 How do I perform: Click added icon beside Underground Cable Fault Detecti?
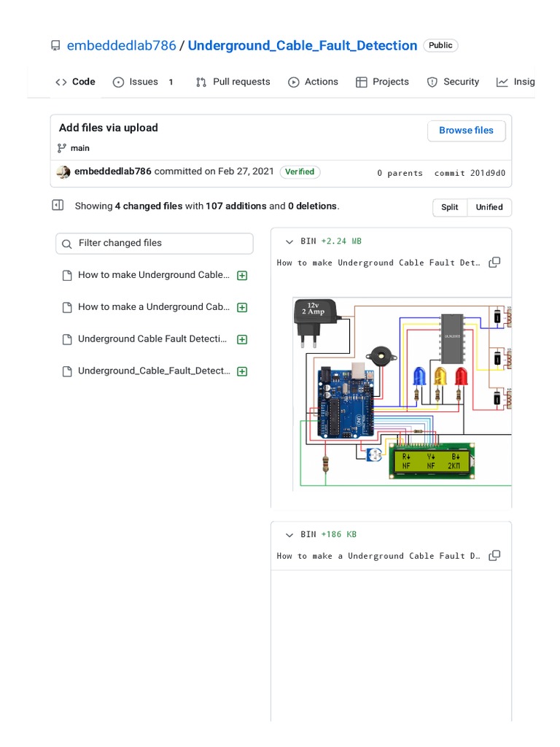pos(242,339)
